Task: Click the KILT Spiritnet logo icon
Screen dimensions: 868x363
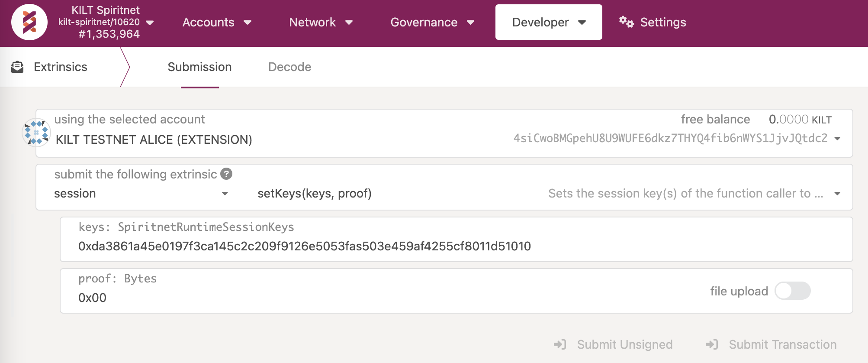Action: pos(29,22)
